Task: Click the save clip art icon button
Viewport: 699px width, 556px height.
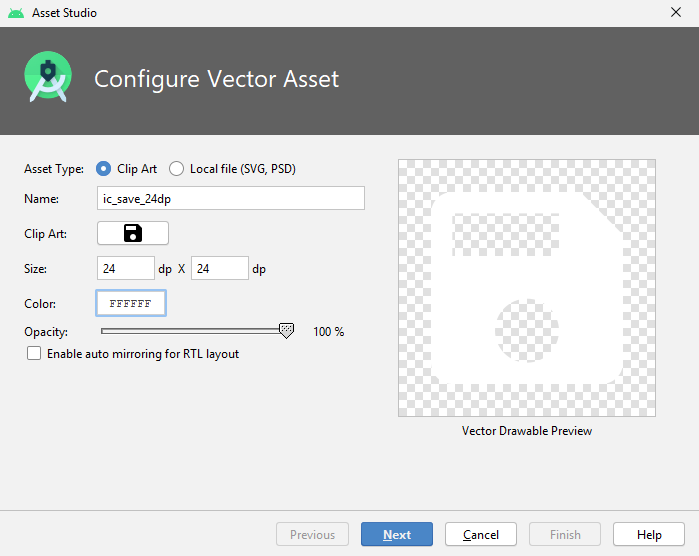Action: coord(133,233)
